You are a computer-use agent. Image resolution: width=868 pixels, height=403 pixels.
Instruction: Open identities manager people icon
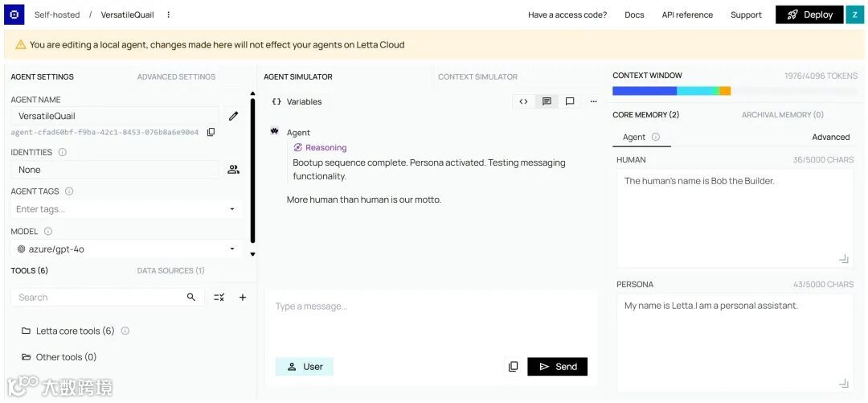(234, 170)
